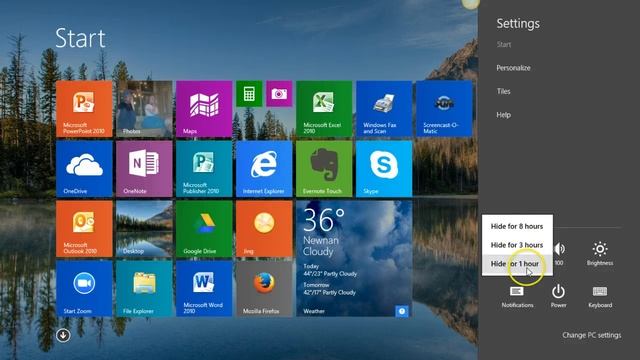Open Microsoft PowerPoint 2010 tile

[x=84, y=109]
